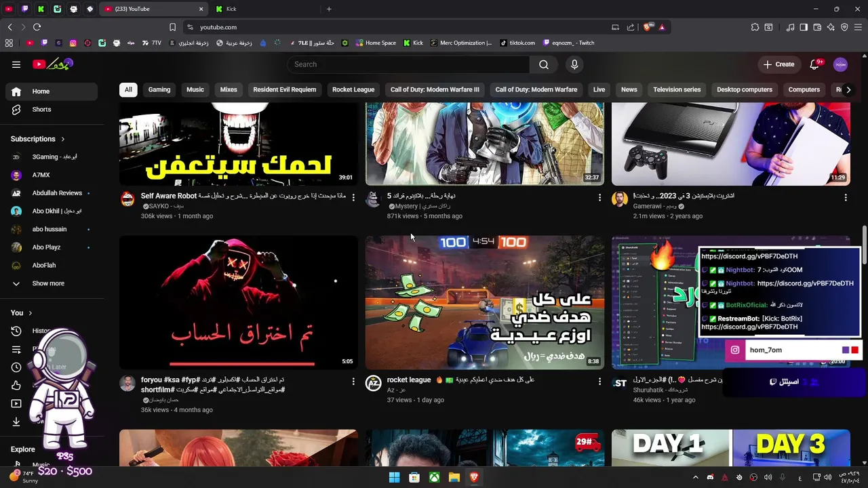The width and height of the screenshot is (868, 488).
Task: Select the Music filter chip
Action: click(195, 89)
